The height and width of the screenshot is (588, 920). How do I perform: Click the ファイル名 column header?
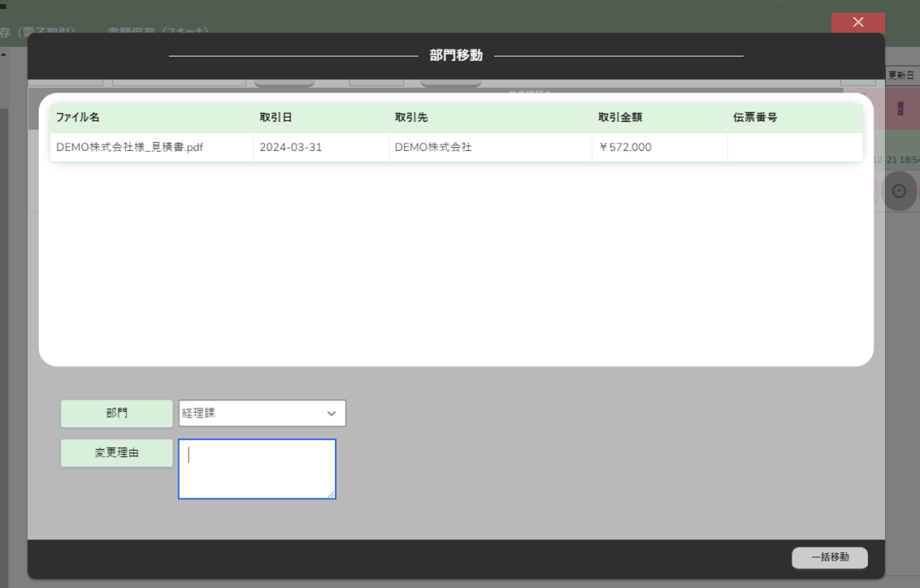tap(77, 118)
